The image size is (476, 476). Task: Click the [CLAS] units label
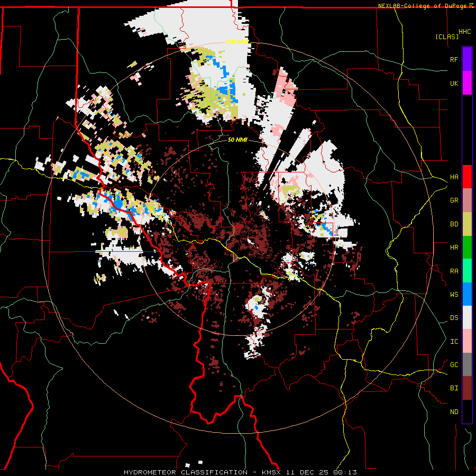[447, 36]
